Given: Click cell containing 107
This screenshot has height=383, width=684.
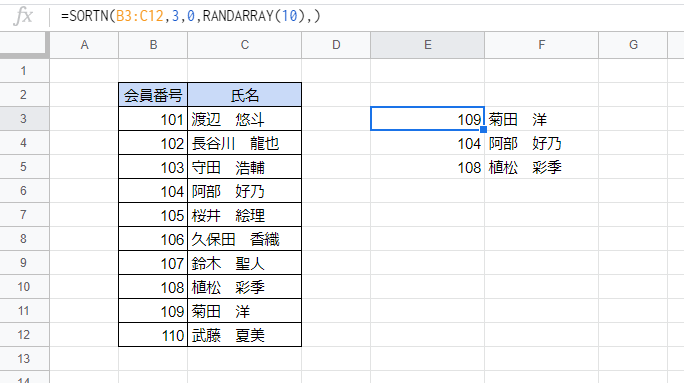Looking at the screenshot, I should (x=153, y=263).
